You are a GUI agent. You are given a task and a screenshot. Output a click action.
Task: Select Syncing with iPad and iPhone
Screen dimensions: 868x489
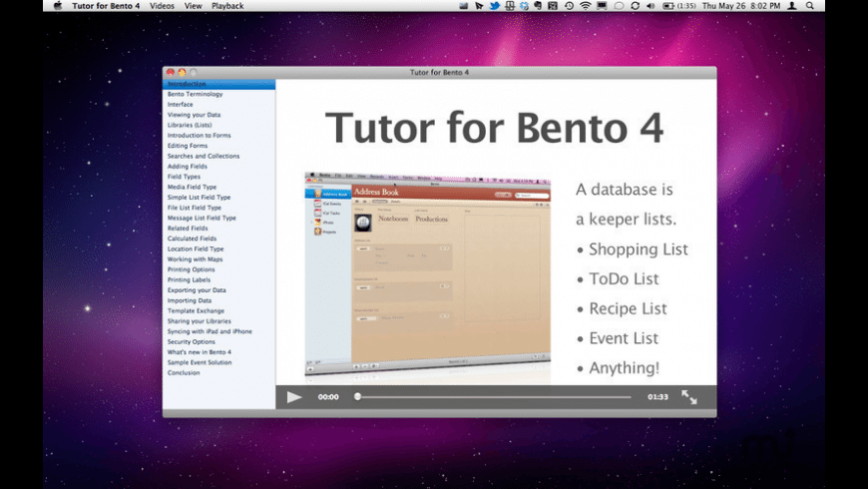(210, 331)
